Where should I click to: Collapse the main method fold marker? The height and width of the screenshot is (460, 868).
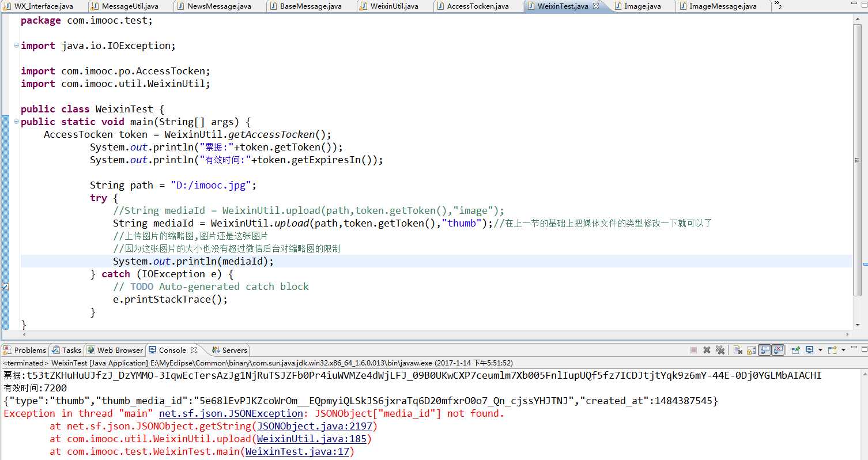point(16,122)
